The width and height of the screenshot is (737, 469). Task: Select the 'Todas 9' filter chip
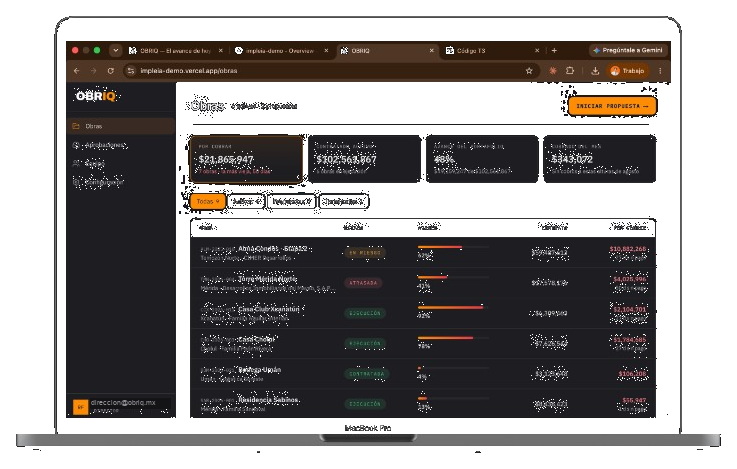point(208,201)
